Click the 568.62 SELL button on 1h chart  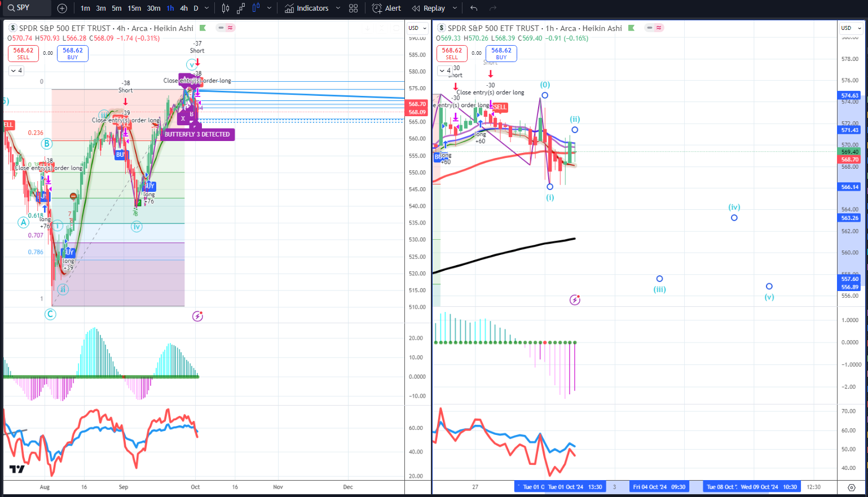pos(452,53)
